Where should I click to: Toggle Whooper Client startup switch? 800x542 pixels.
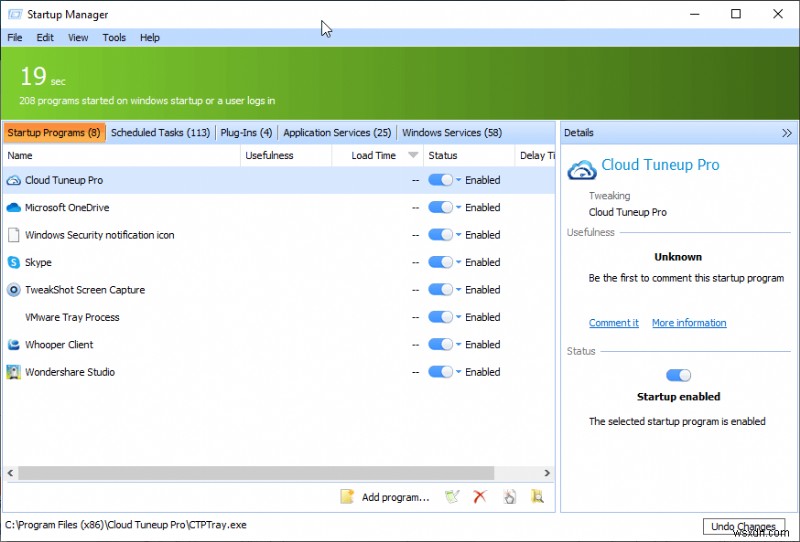(440, 344)
